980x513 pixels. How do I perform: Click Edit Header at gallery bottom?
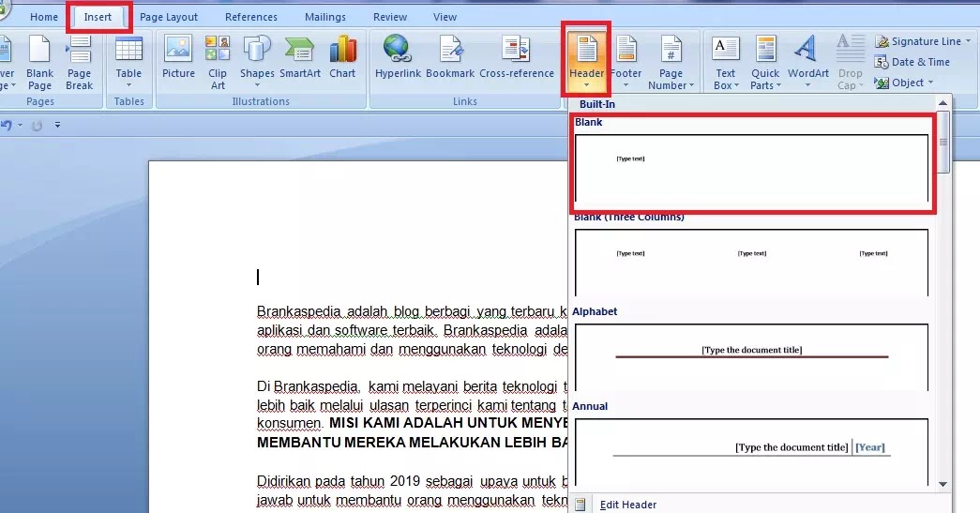tap(628, 505)
